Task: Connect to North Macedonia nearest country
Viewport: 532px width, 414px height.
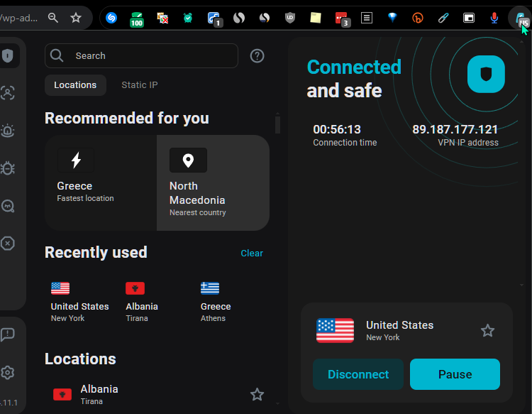Action: 213,183
